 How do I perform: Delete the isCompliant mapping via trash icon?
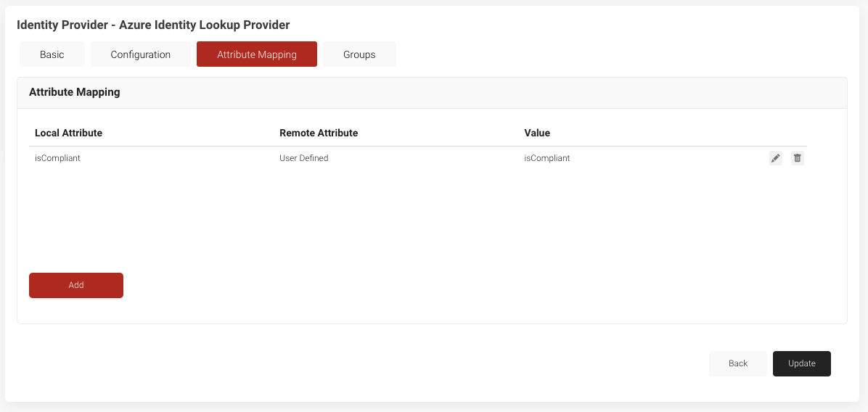tap(797, 158)
